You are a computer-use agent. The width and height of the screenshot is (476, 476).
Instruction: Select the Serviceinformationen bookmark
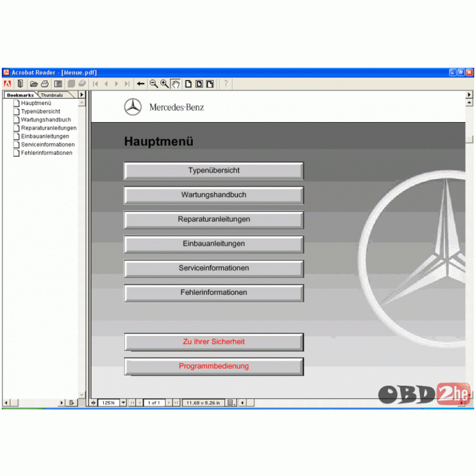point(48,145)
